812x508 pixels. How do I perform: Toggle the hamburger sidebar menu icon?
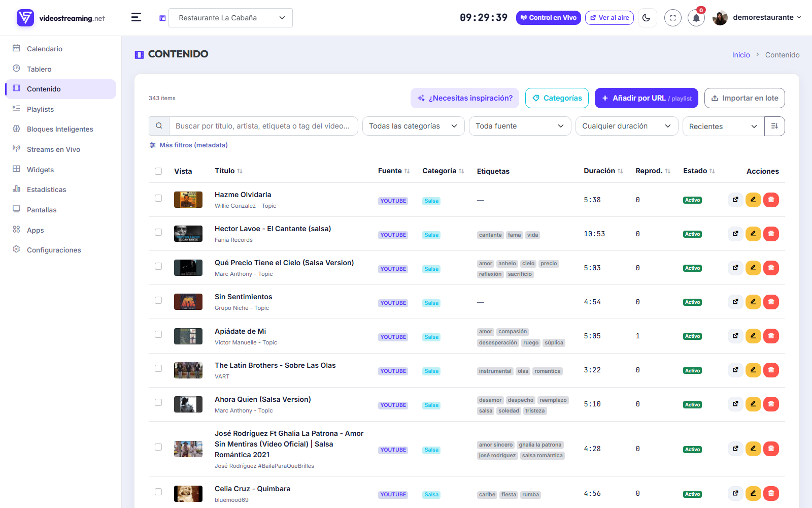[x=136, y=18]
